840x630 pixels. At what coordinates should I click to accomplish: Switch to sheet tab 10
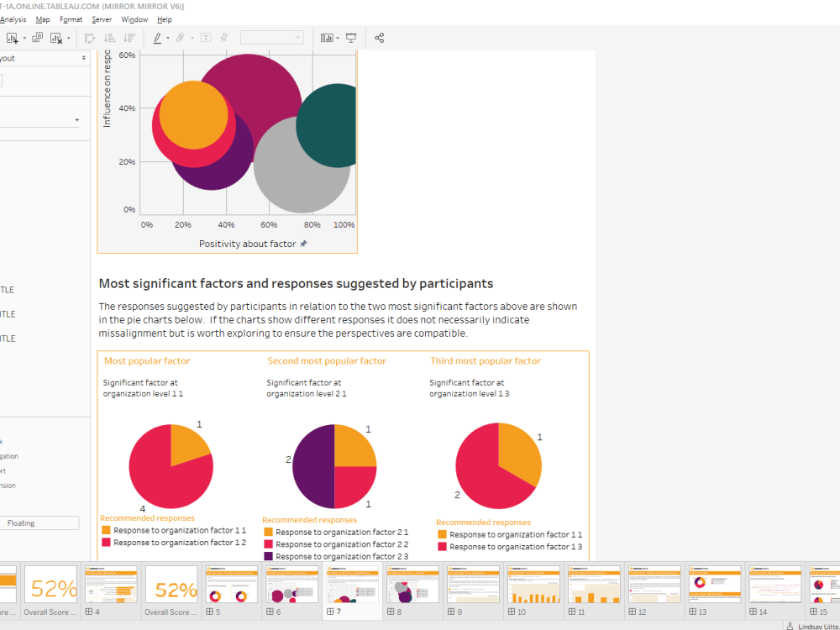click(534, 591)
